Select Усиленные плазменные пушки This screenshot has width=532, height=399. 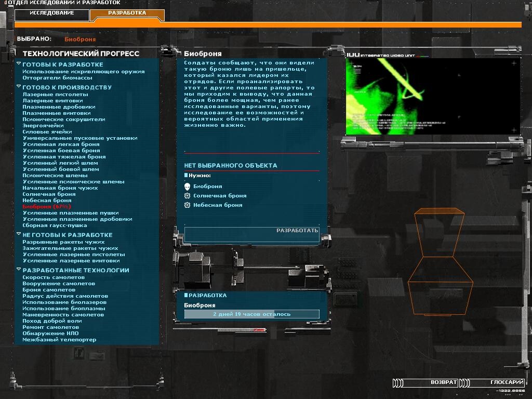coord(71,213)
